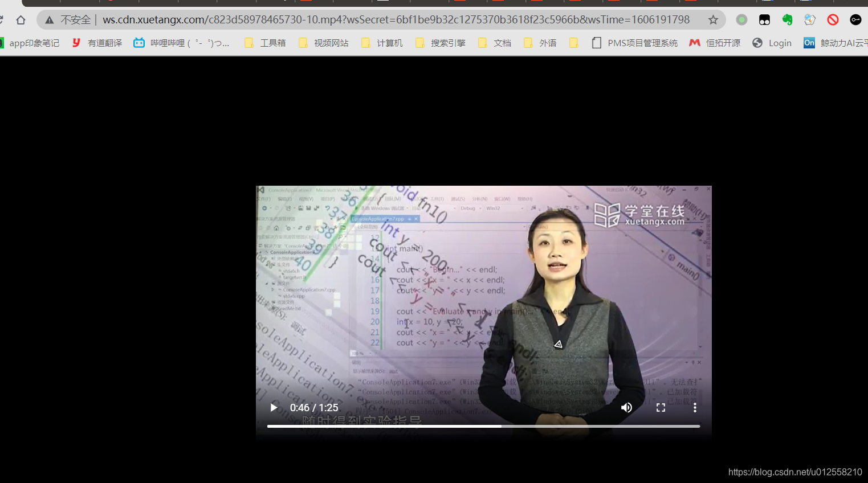Mute the video volume
This screenshot has width=868, height=483.
[x=626, y=407]
